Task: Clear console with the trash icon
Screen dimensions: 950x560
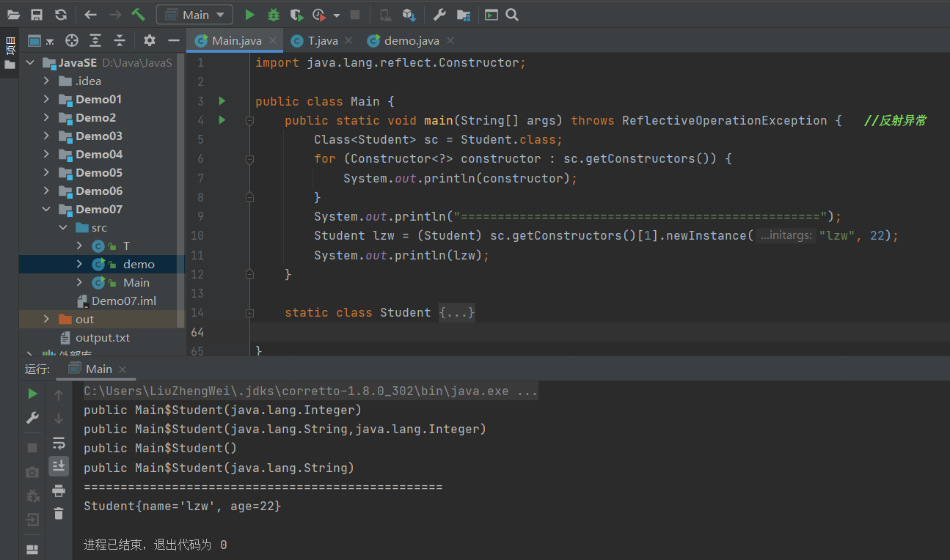Action: 59,514
